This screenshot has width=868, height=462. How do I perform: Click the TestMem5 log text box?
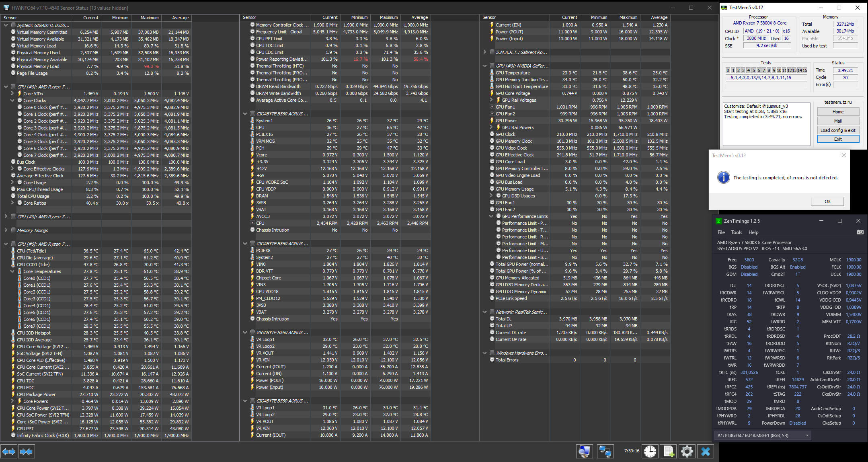[x=766, y=129]
